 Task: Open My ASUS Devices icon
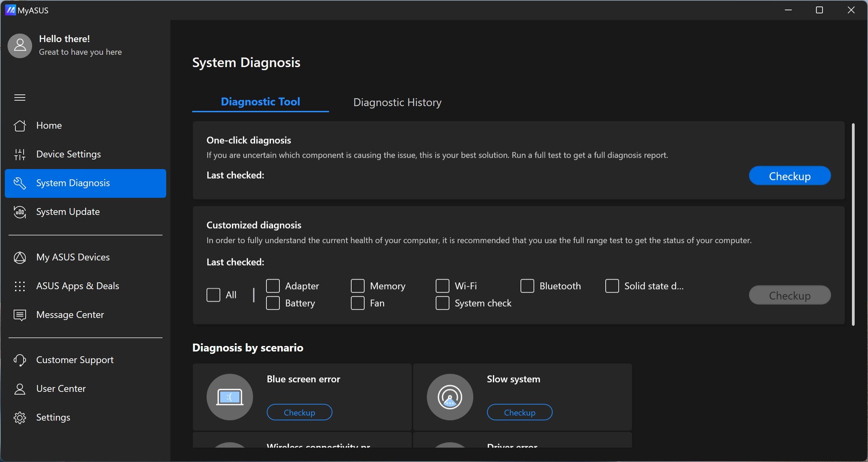coord(20,257)
